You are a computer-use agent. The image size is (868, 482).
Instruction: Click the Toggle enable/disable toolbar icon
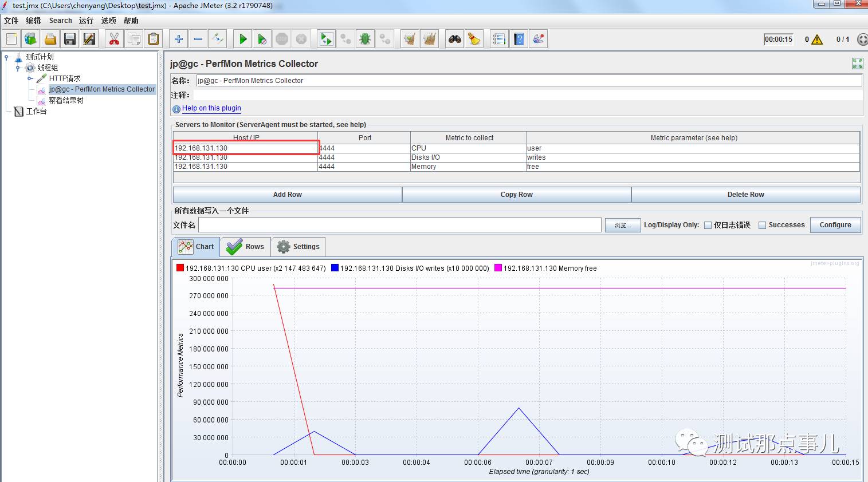click(218, 39)
